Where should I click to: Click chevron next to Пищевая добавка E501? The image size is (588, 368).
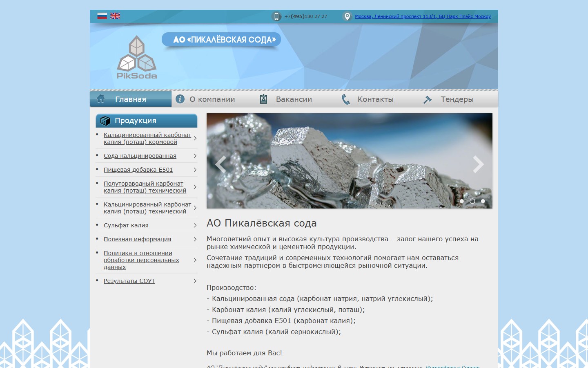point(195,170)
